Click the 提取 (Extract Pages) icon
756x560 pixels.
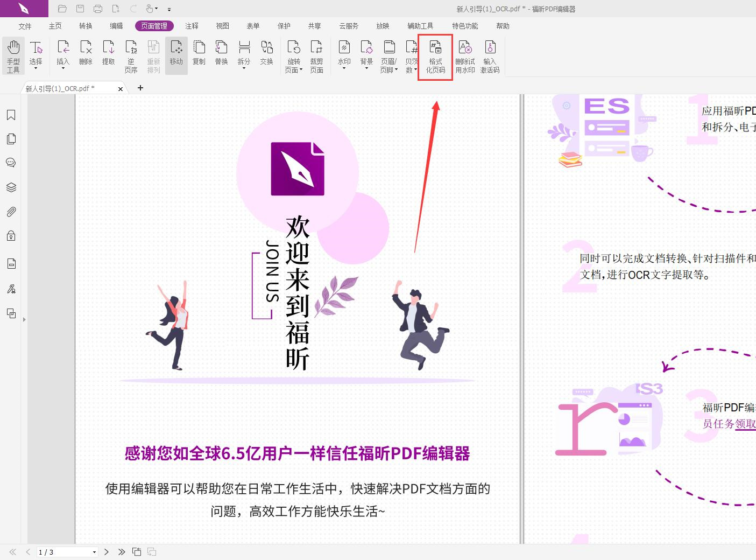(x=108, y=52)
